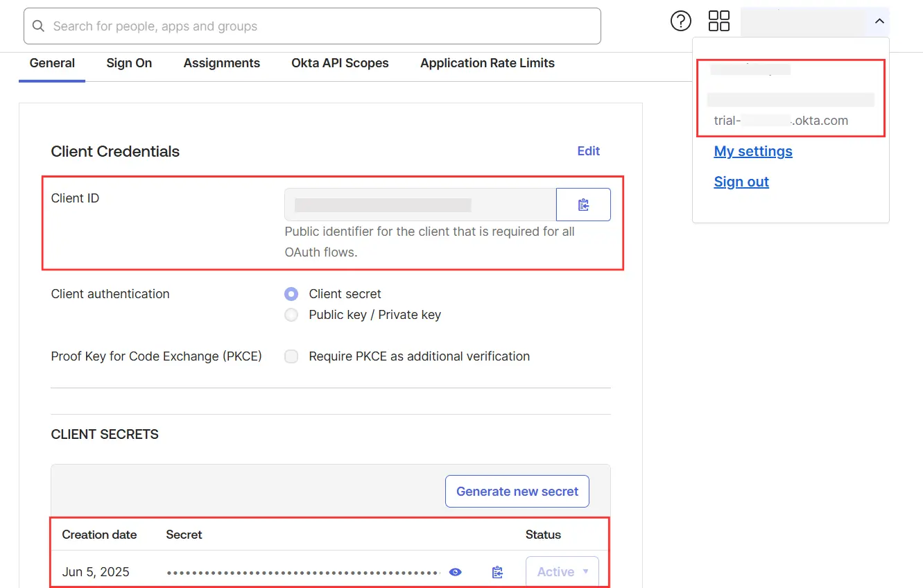Copy the Client ID to clipboard

click(583, 205)
